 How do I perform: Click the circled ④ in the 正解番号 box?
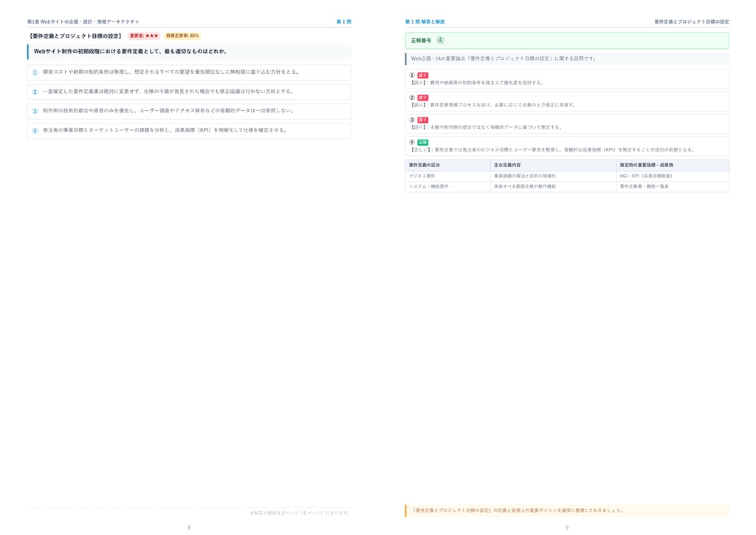pyautogui.click(x=440, y=41)
